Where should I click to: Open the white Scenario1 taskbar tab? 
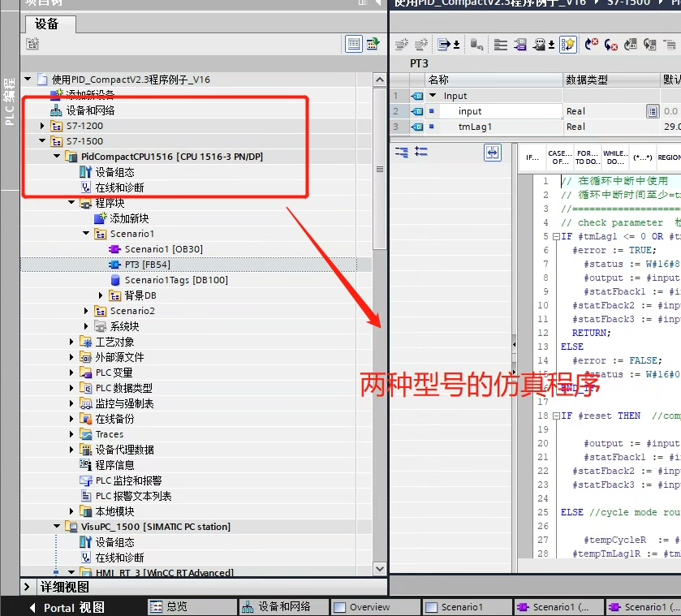[467, 607]
